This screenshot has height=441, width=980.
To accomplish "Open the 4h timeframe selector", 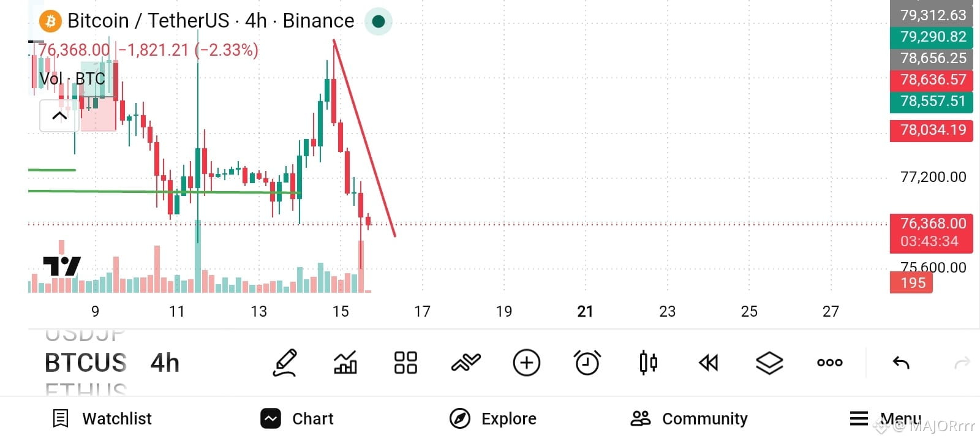I will [165, 363].
